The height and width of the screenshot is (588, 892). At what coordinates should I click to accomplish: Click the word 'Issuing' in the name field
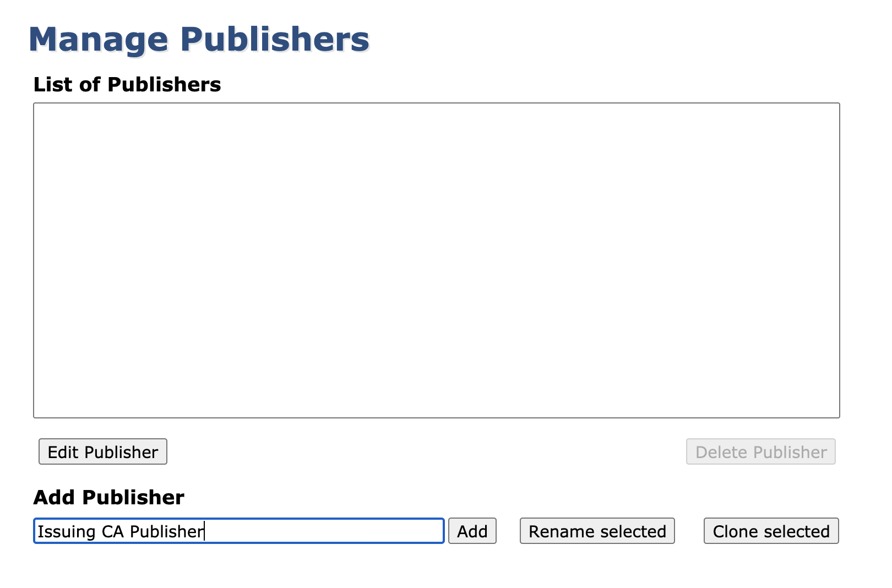click(x=66, y=532)
